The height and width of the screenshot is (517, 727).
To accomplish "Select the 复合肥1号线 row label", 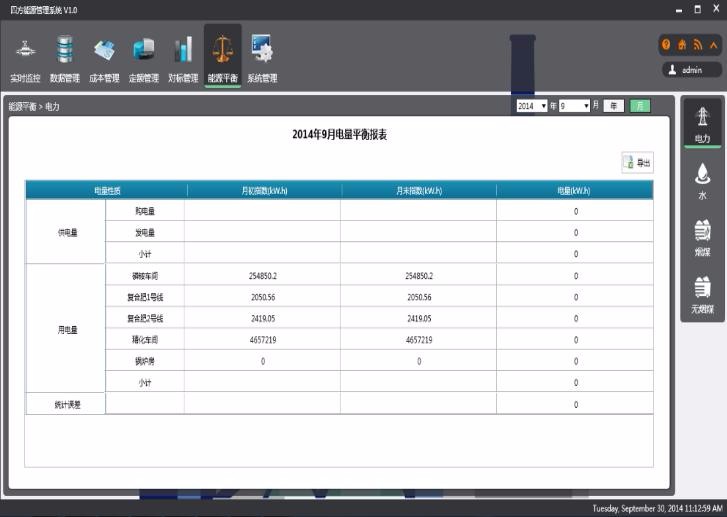I will 145,297.
